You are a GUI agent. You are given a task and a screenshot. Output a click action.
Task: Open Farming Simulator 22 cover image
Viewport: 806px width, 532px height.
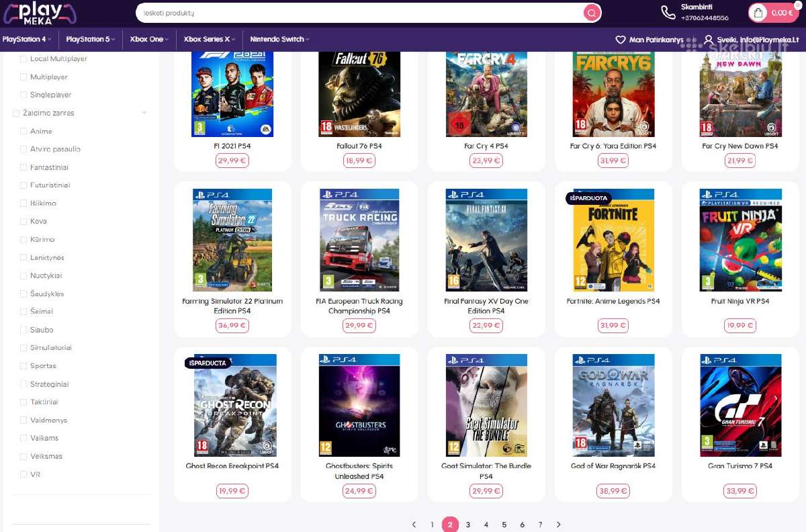pos(232,240)
